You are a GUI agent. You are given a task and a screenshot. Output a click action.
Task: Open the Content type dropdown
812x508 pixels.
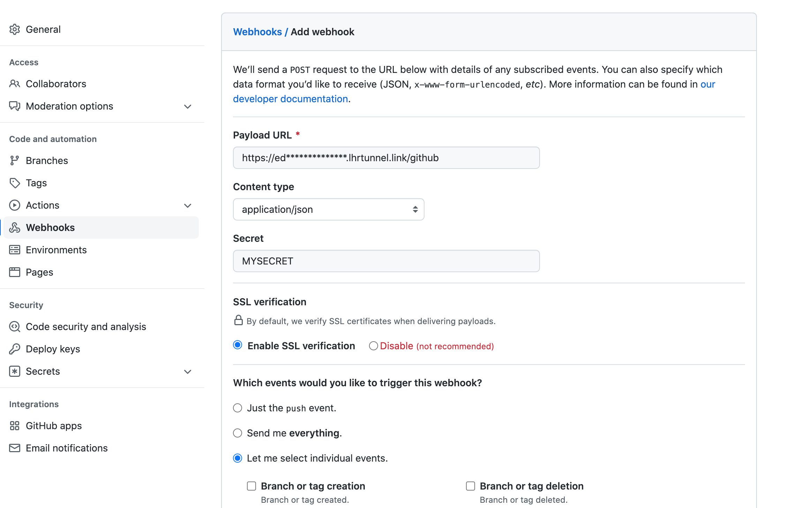[x=328, y=209]
